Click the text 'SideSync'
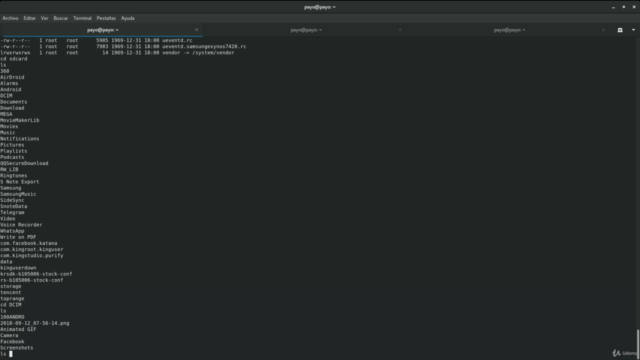Viewport: 640px width, 360px height. [12, 200]
